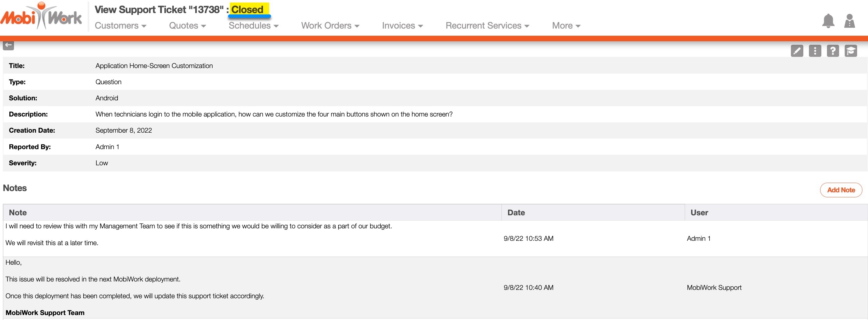Open the question mark help icon
868x320 pixels.
(x=833, y=51)
